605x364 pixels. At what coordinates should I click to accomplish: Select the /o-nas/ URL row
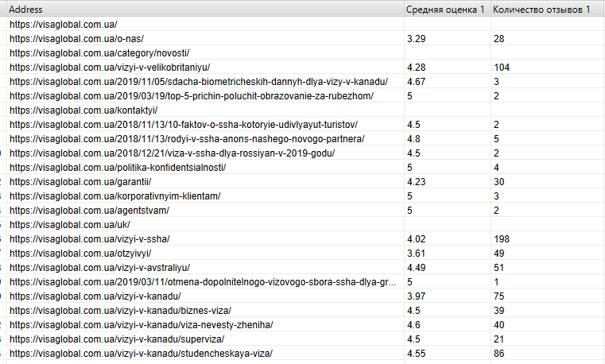tap(76, 39)
